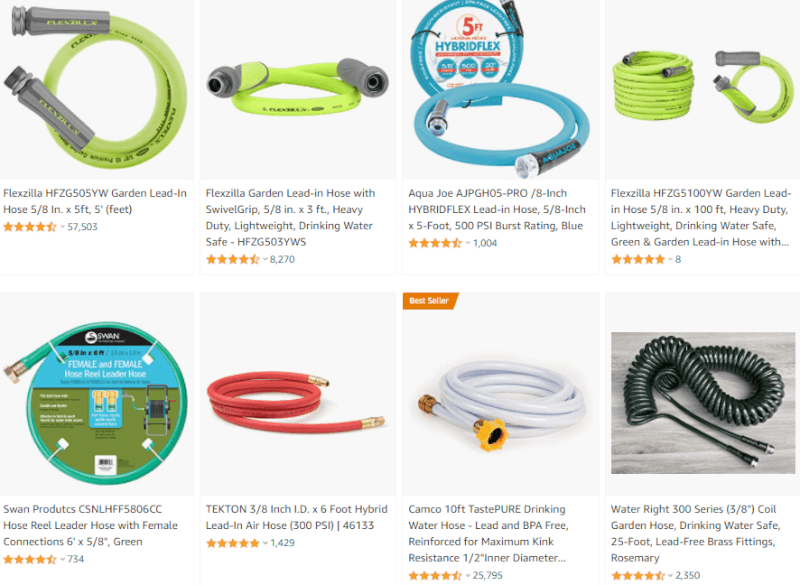
Task: Expand rating chevron beside 8,270 reviews
Action: 265,260
